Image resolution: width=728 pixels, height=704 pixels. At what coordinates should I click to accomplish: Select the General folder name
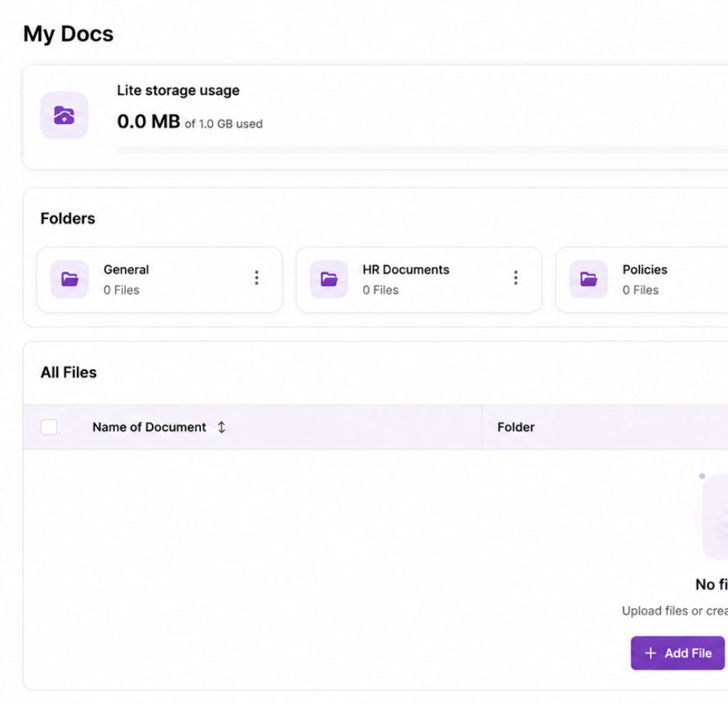coord(126,270)
